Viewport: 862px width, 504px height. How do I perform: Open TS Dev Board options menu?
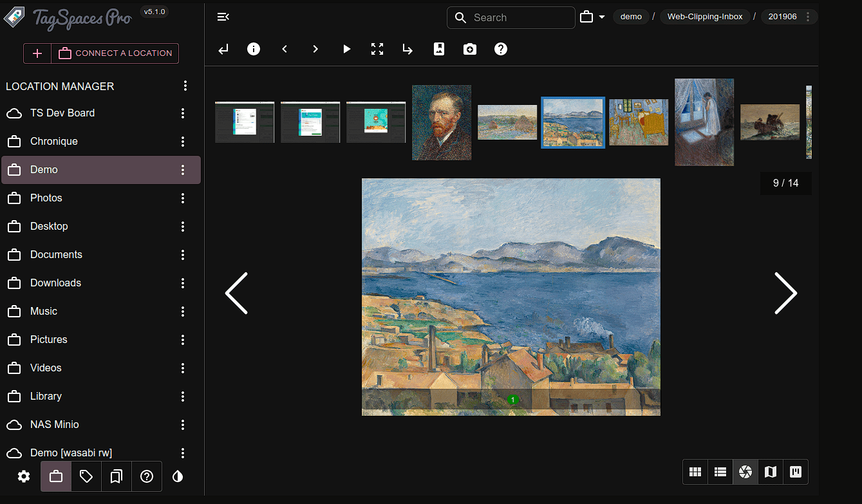(183, 113)
